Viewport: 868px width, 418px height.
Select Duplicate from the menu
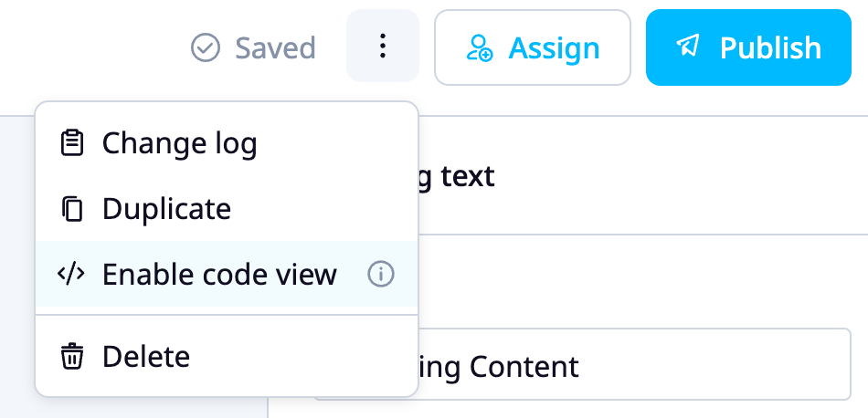coord(227,209)
